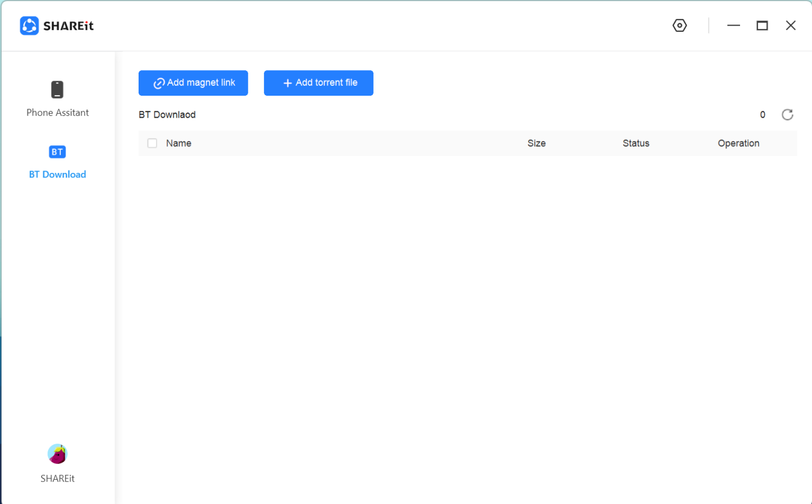Click the SHAREit label under the avatar
Viewport: 812px width, 504px height.
point(57,478)
